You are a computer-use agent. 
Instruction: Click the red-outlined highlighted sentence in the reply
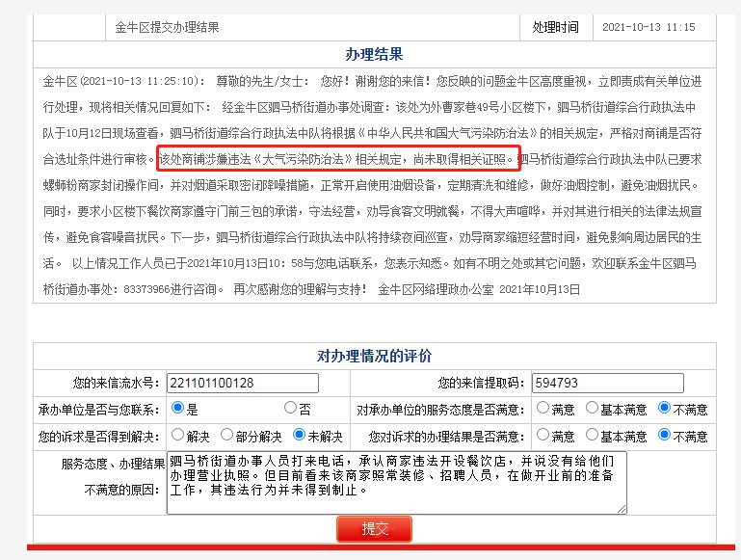(338, 158)
